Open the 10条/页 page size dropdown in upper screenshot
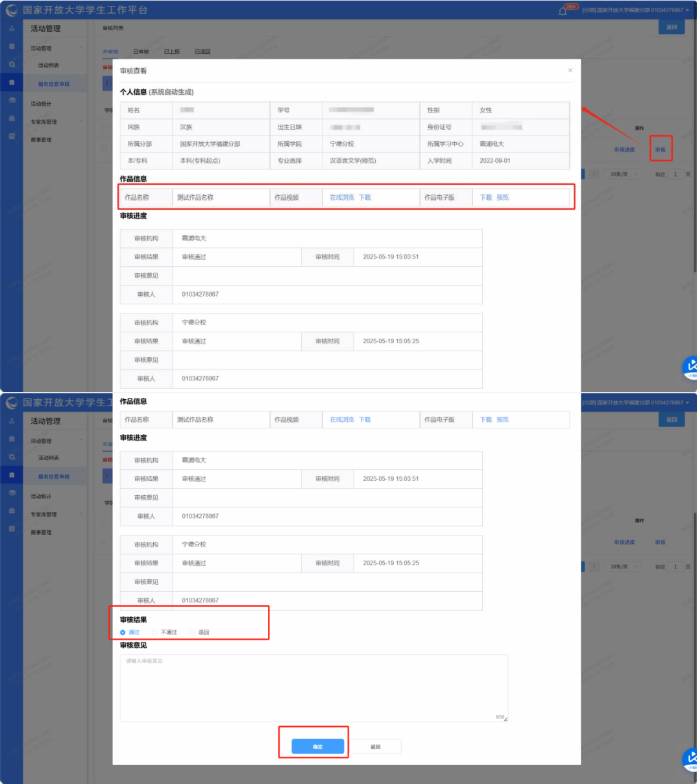Image resolution: width=697 pixels, height=784 pixels. coord(624,174)
